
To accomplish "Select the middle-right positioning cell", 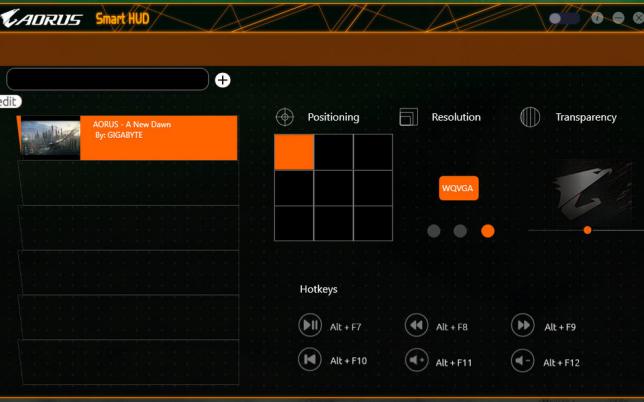I will [x=373, y=188].
